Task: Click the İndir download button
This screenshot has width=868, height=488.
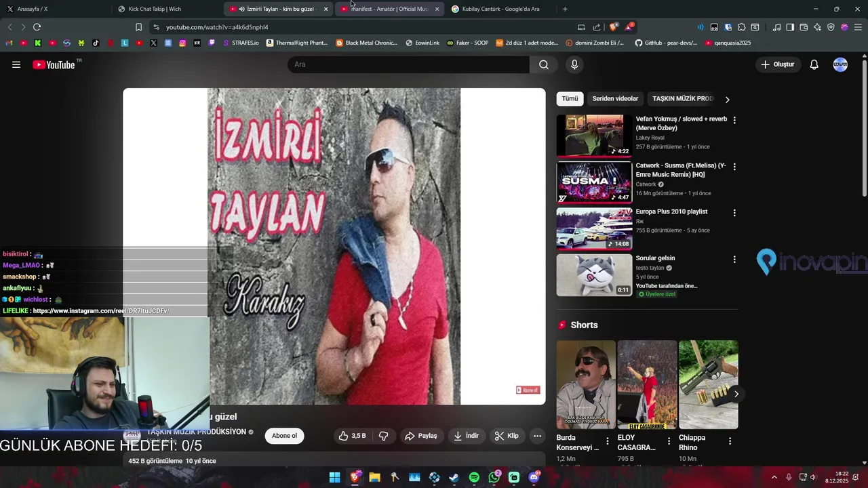Action: pos(466,436)
